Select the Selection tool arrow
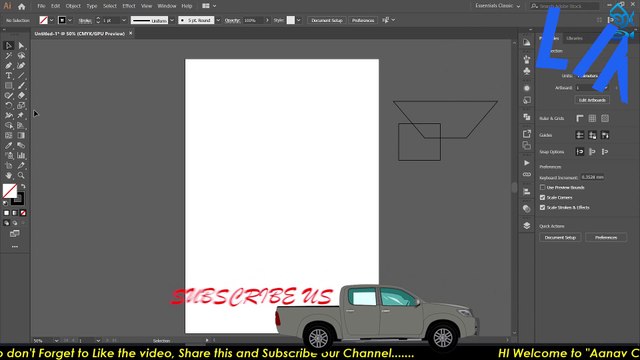Viewport: 640px width, 360px height. pyautogui.click(x=9, y=46)
